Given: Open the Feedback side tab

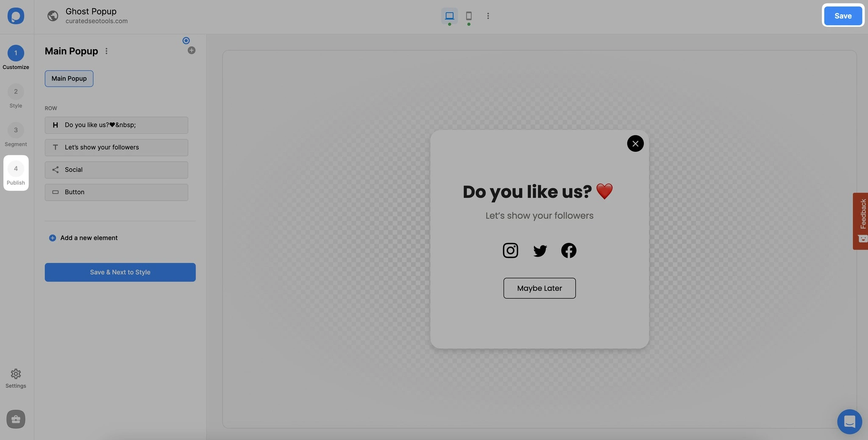Looking at the screenshot, I should (860, 221).
